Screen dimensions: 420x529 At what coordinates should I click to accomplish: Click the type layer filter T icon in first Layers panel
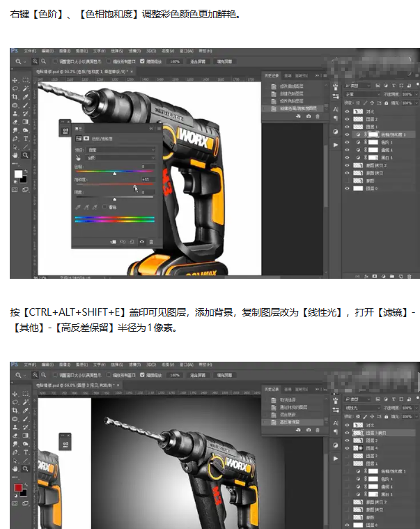point(394,86)
